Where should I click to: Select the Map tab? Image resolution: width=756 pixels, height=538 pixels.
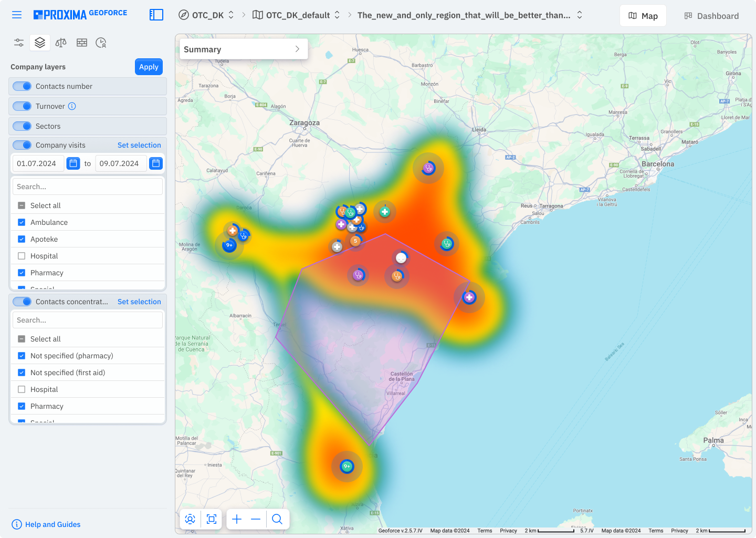(643, 15)
